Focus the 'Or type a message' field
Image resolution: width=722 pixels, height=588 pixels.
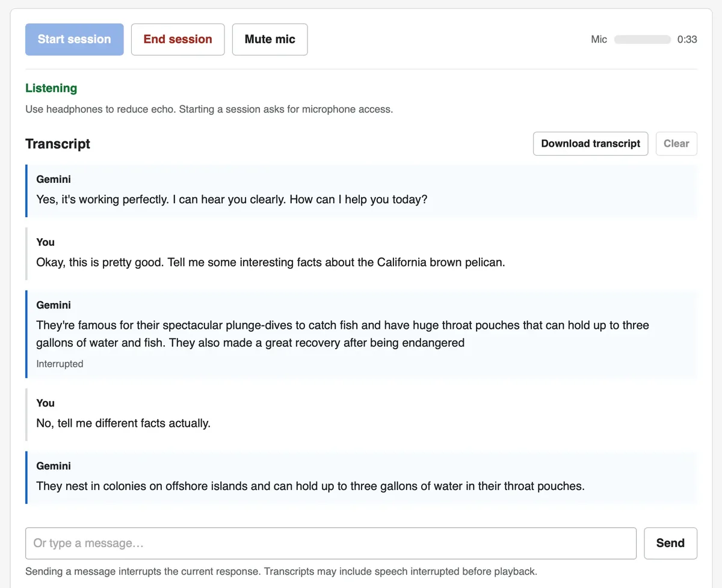point(331,544)
